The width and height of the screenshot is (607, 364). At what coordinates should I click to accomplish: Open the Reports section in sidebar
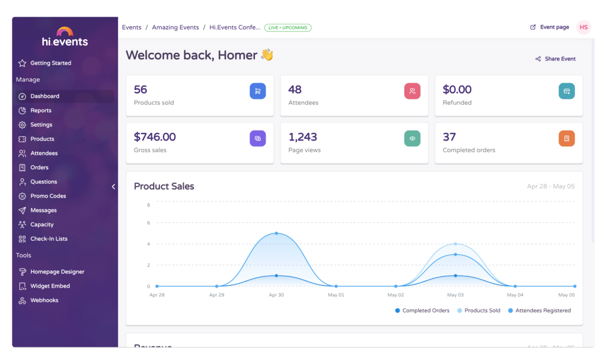coord(41,110)
